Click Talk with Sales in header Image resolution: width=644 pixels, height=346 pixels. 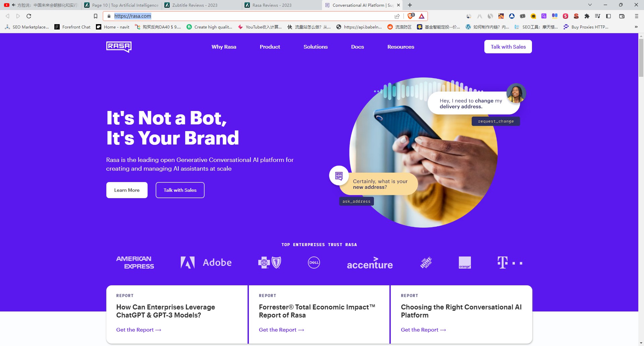(x=508, y=47)
